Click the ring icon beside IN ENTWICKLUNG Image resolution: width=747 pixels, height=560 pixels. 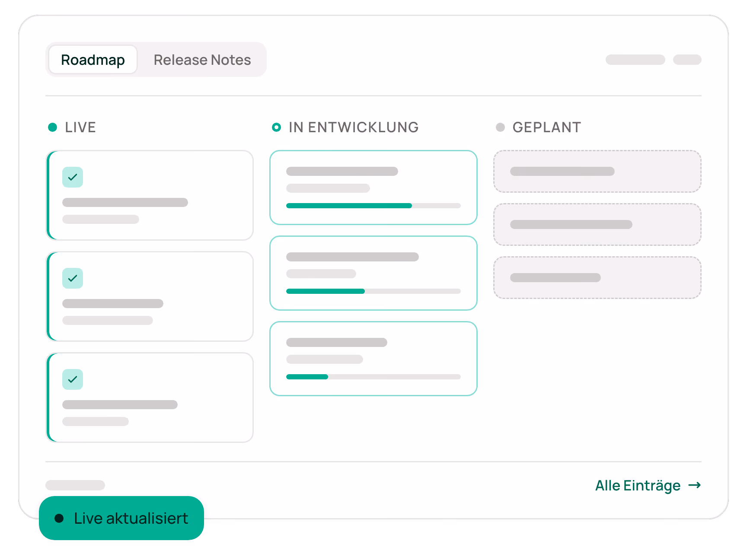click(x=276, y=127)
